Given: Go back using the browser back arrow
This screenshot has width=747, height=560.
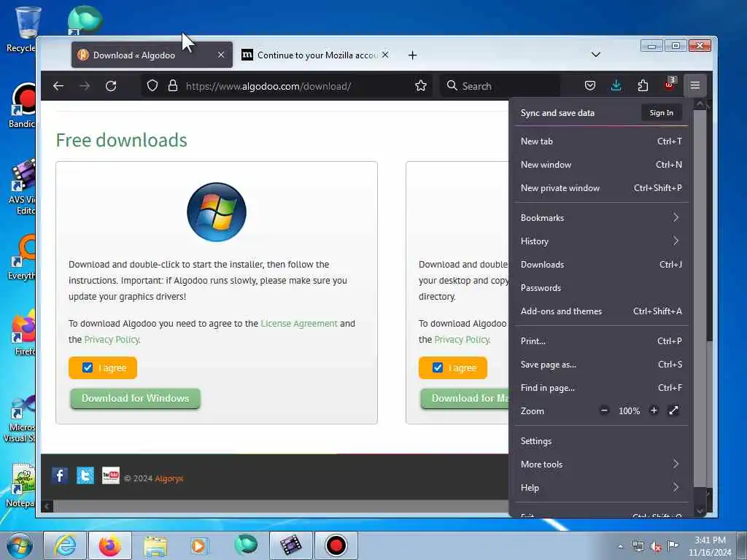Looking at the screenshot, I should click(58, 86).
